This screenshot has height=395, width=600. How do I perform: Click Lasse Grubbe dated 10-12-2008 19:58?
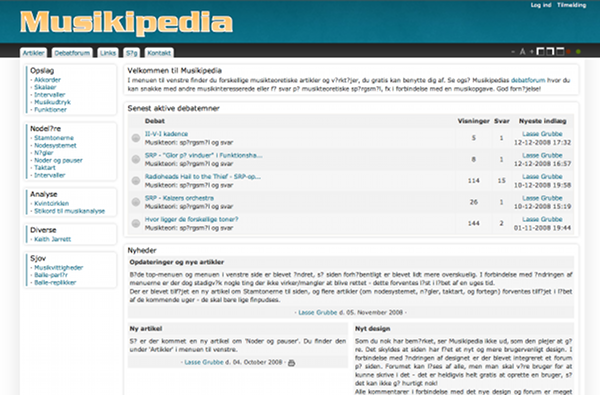tap(543, 176)
